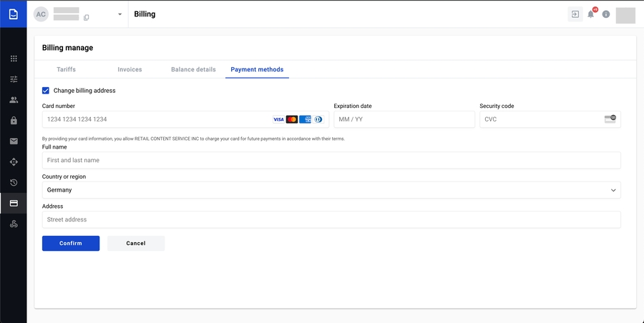
Task: Focus the Full name input field
Action: point(331,161)
